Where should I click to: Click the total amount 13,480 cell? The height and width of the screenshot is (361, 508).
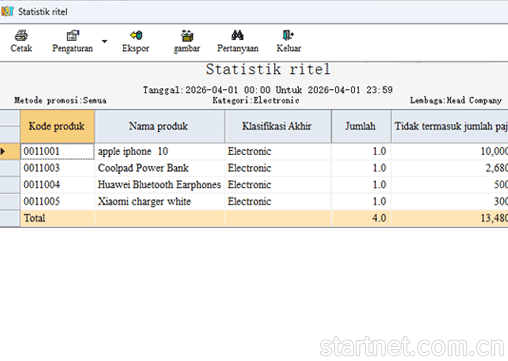450,218
